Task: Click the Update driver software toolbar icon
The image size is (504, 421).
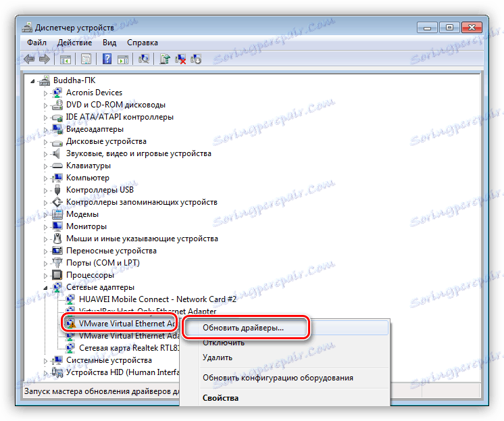Action: (x=165, y=59)
